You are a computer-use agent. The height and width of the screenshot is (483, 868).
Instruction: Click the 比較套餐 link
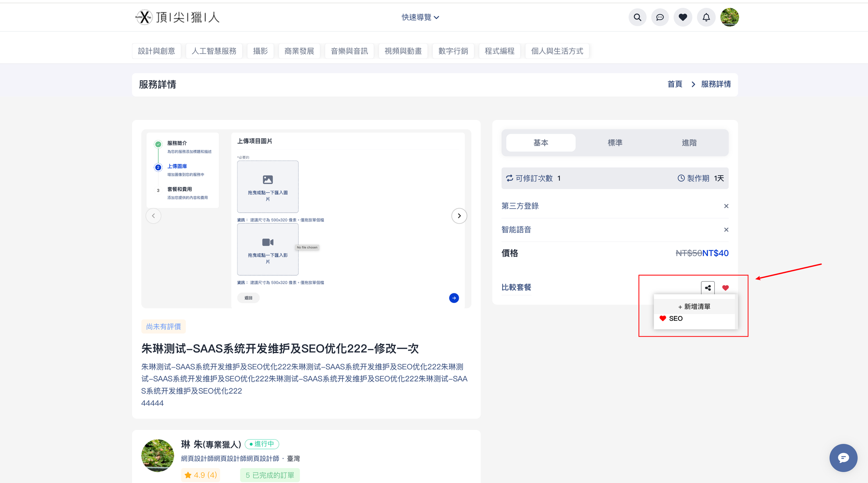pyautogui.click(x=516, y=287)
